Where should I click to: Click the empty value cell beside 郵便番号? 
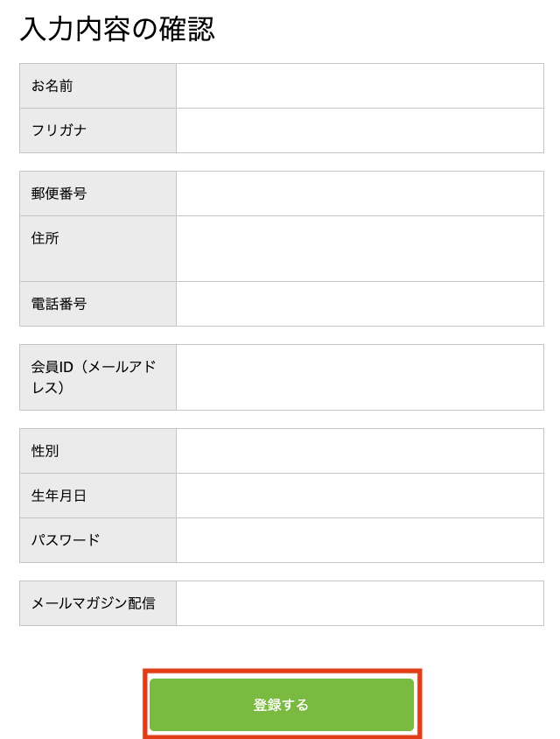[360, 194]
